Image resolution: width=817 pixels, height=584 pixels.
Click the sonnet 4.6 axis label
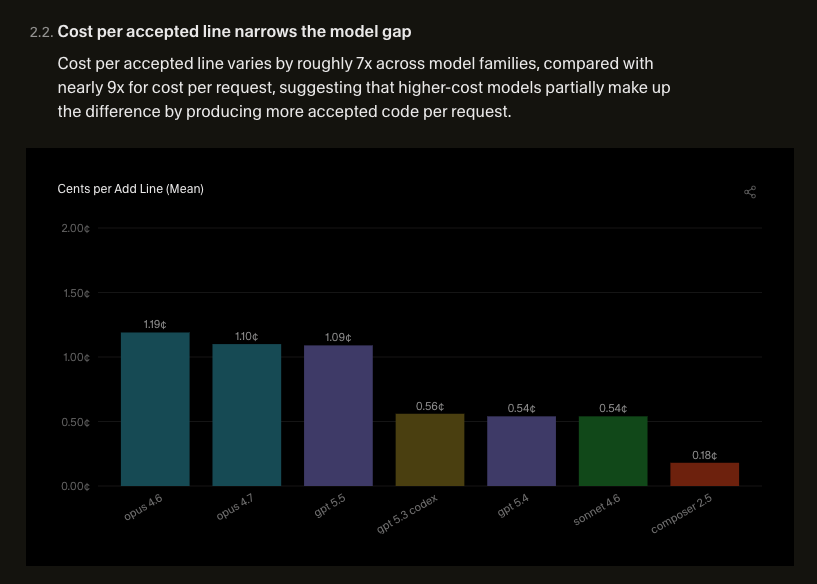[597, 509]
